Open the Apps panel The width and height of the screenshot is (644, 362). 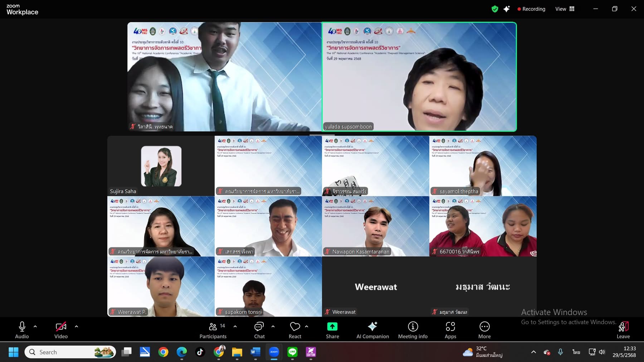(x=450, y=330)
